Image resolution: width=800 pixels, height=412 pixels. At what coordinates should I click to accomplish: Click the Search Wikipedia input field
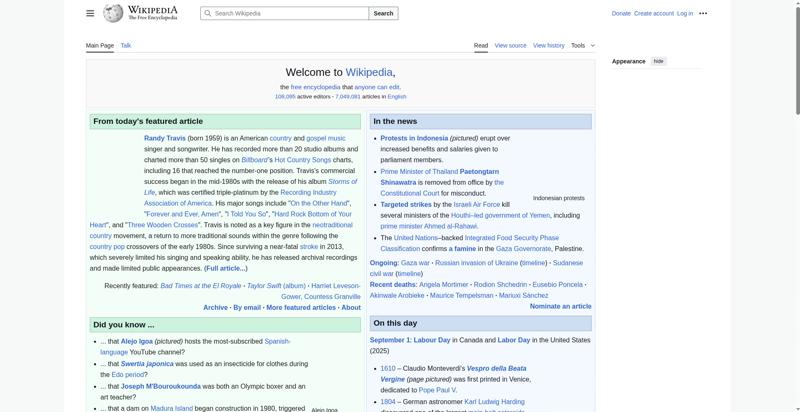(285, 13)
